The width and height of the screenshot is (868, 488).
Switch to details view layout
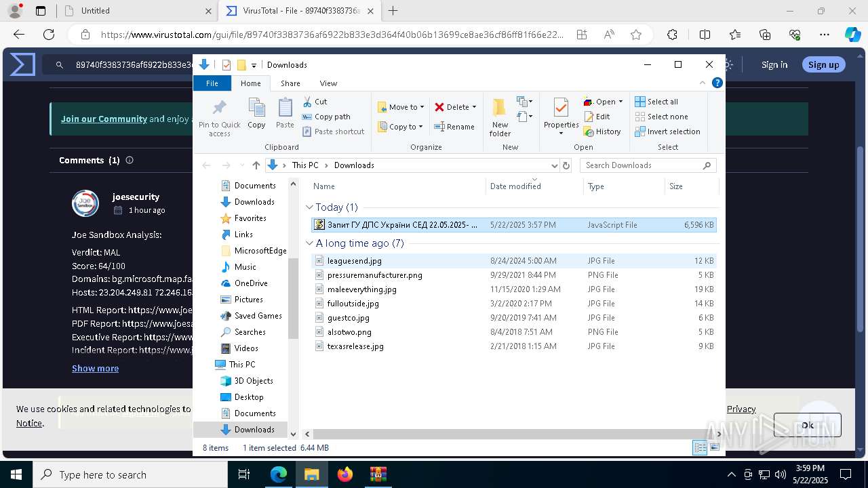tap(699, 448)
